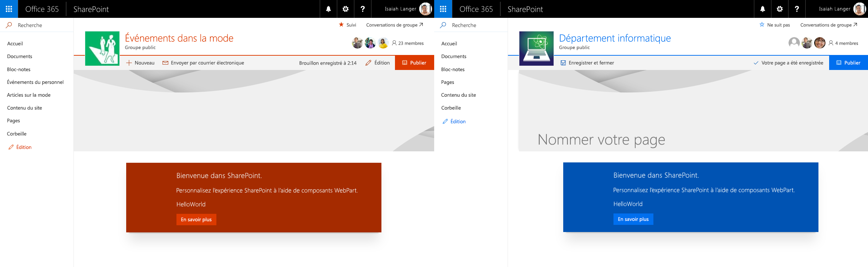The width and height of the screenshot is (868, 267).
Task: Open the settings gear in the right window
Action: pyautogui.click(x=780, y=9)
